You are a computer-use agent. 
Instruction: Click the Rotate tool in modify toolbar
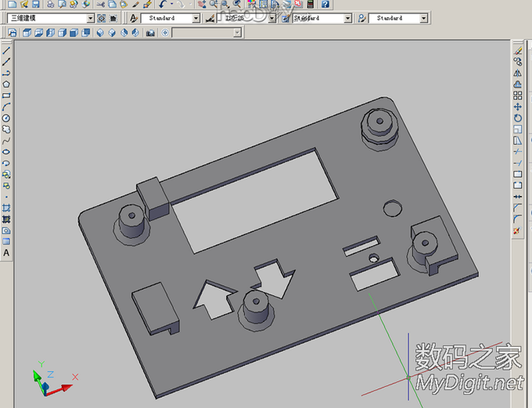tap(518, 117)
